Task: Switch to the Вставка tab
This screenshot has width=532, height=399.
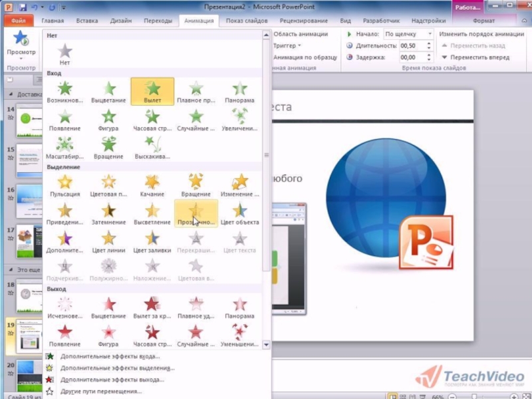Action: point(87,21)
